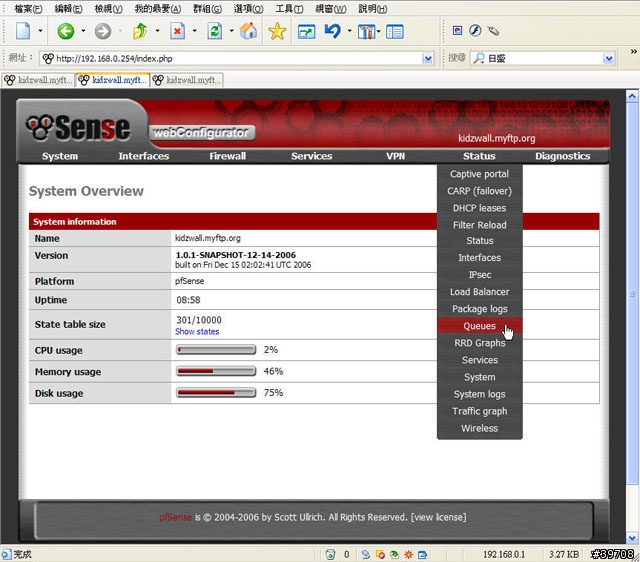Open the 我的最愛(A) menu

click(x=158, y=9)
